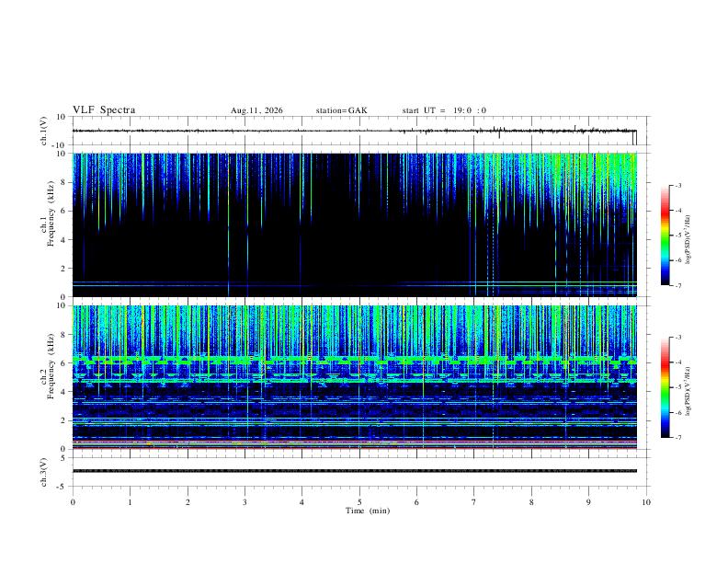The image size is (728, 563).
Task: Click the Aug.11, 2026 date label
Action: pyautogui.click(x=256, y=110)
